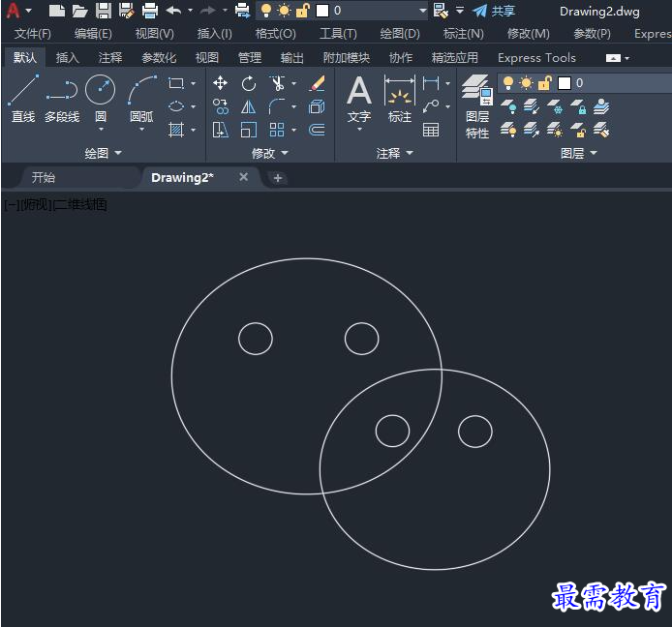Open the Edit (编辑) menu
The width and height of the screenshot is (672, 627).
click(93, 34)
